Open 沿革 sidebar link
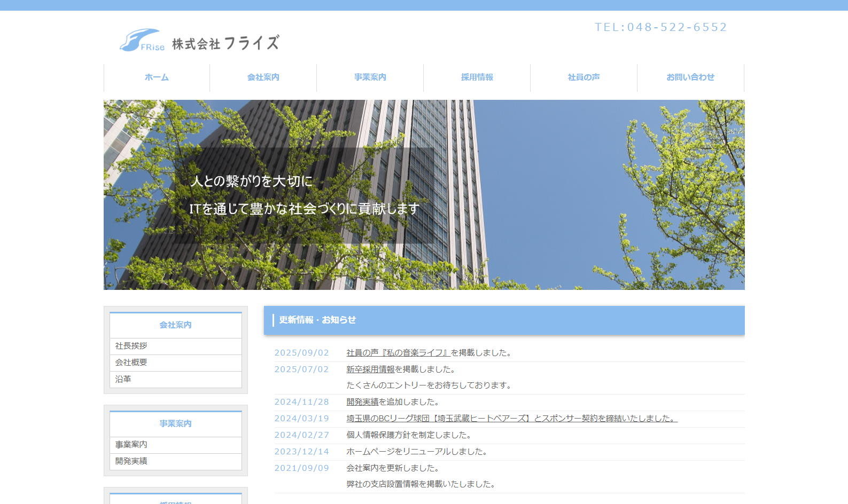Screen dimensions: 848x504 tap(123, 379)
